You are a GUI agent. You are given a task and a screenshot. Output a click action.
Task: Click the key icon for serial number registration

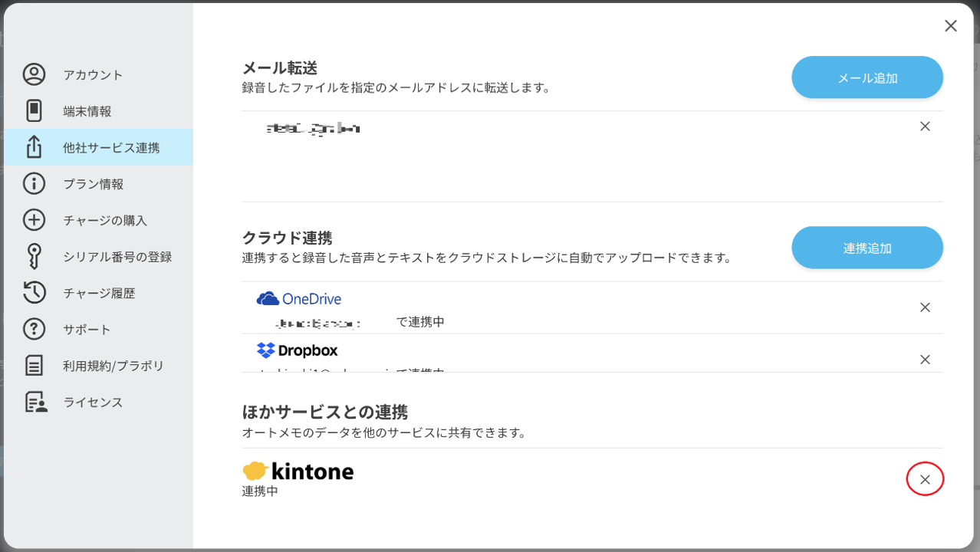[34, 257]
